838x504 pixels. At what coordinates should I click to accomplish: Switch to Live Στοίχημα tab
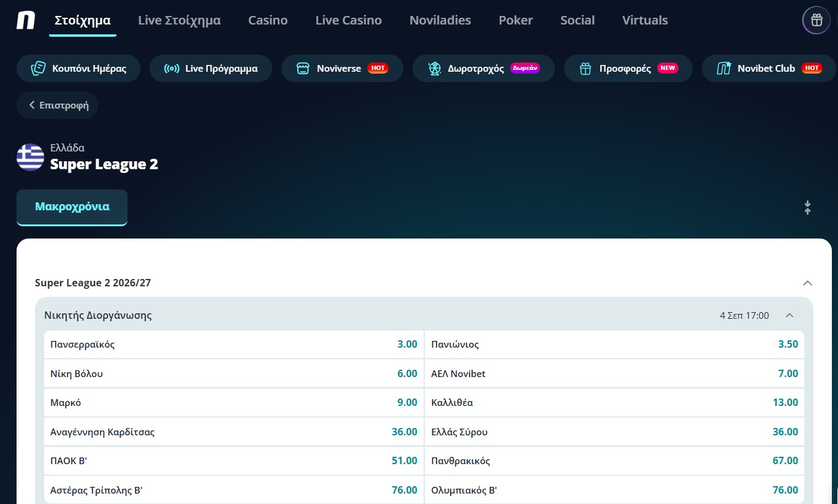(180, 20)
